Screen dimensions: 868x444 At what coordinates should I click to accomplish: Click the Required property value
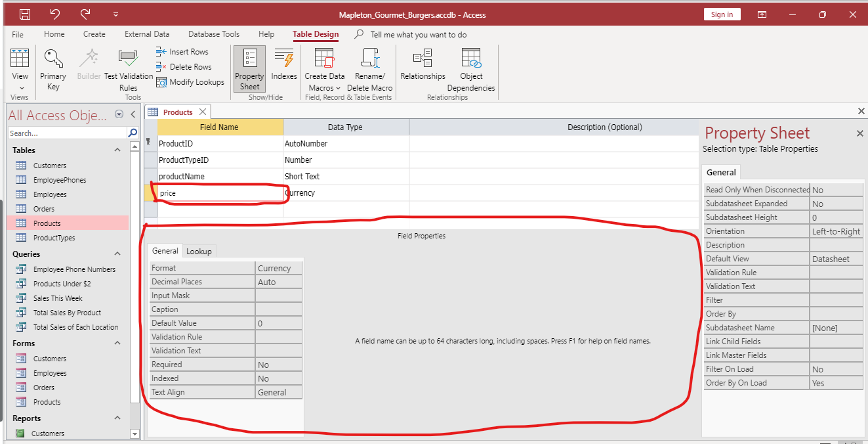click(278, 365)
